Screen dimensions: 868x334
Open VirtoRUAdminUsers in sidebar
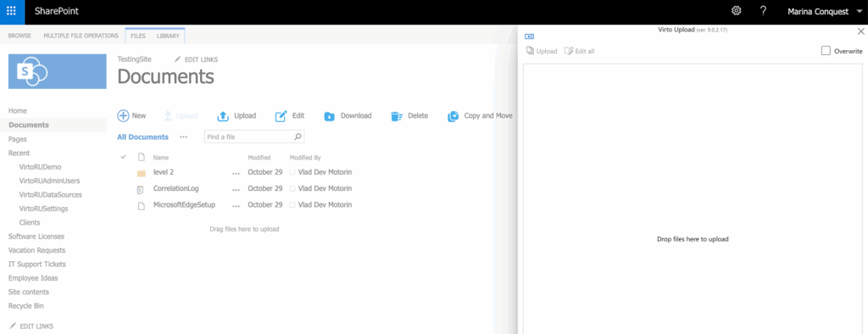pyautogui.click(x=49, y=181)
